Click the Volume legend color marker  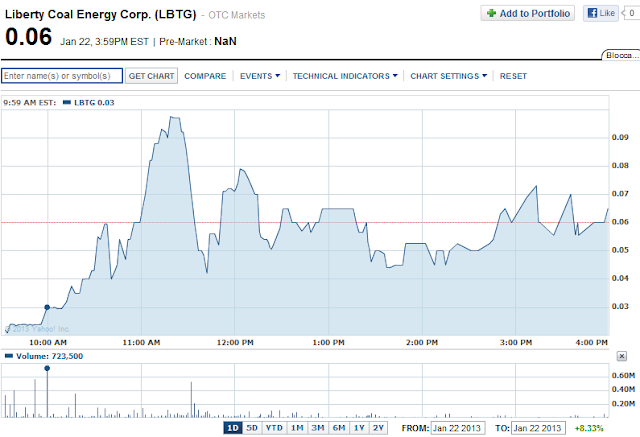coord(9,356)
